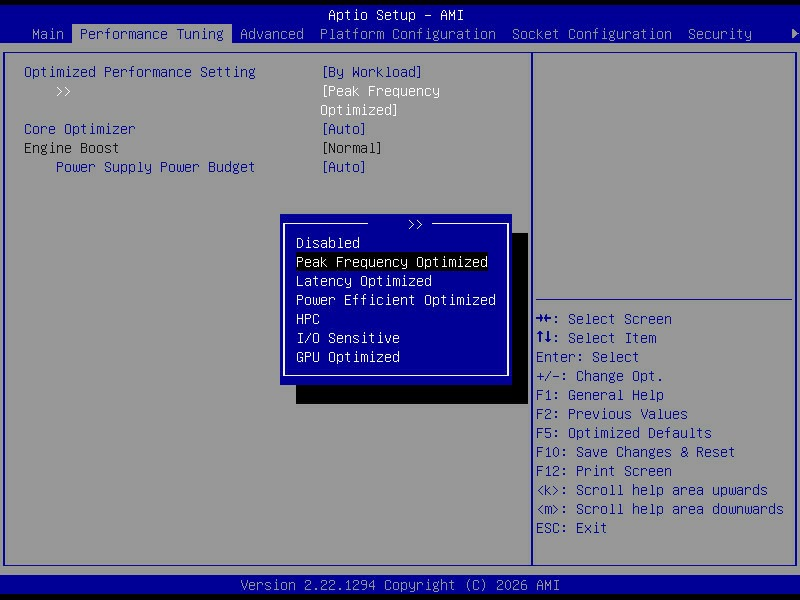Open the Platform Configuration tab
The height and width of the screenshot is (600, 800).
tap(408, 34)
